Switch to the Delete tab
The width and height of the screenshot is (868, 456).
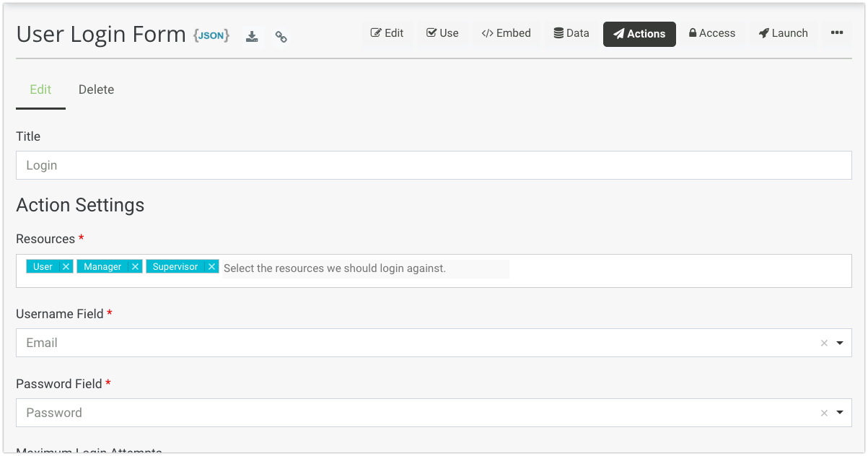pyautogui.click(x=96, y=89)
